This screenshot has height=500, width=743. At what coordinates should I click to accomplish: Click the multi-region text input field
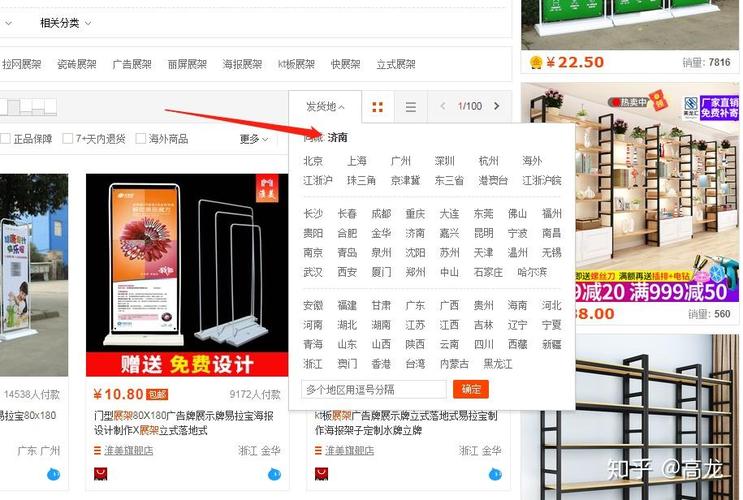tap(374, 390)
